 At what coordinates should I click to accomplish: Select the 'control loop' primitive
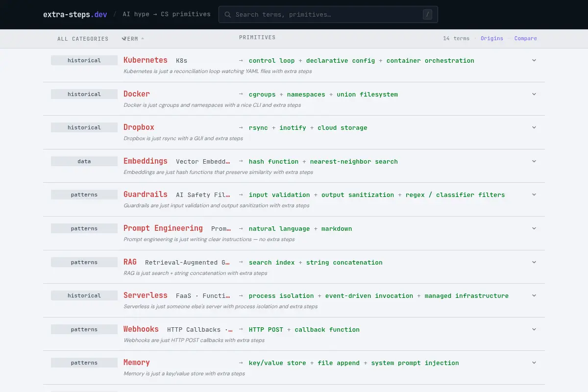(272, 61)
